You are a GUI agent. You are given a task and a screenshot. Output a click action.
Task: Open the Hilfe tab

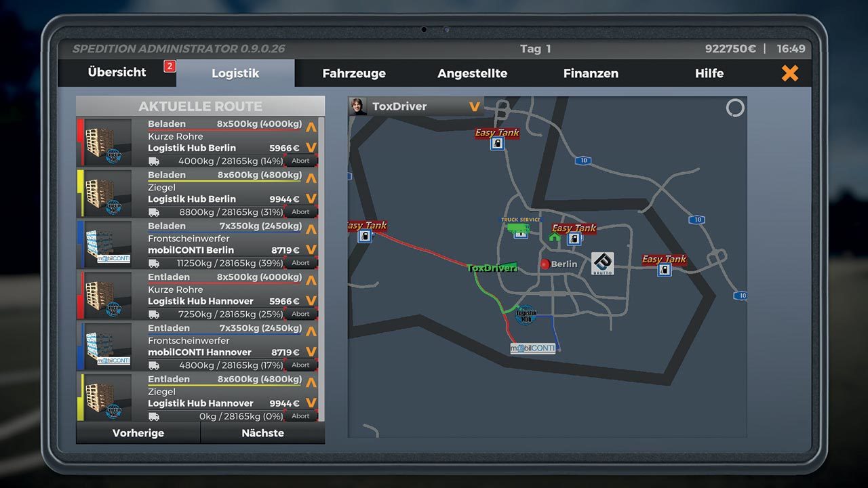coord(709,73)
